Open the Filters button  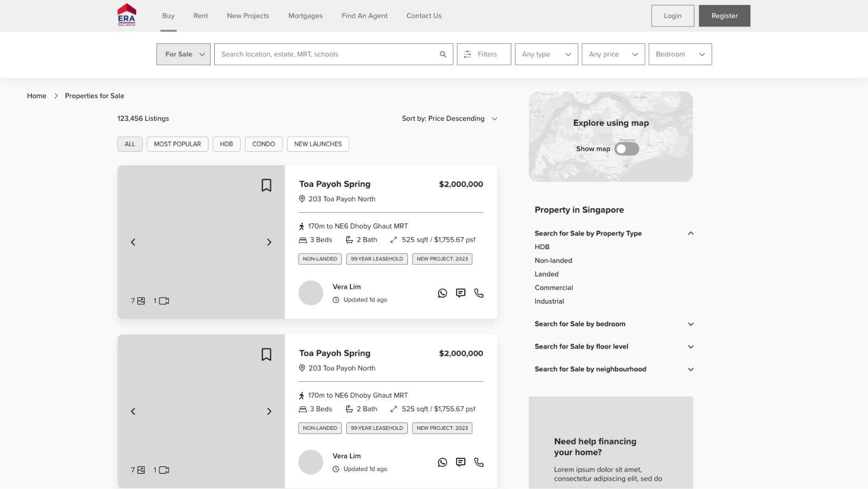point(484,54)
